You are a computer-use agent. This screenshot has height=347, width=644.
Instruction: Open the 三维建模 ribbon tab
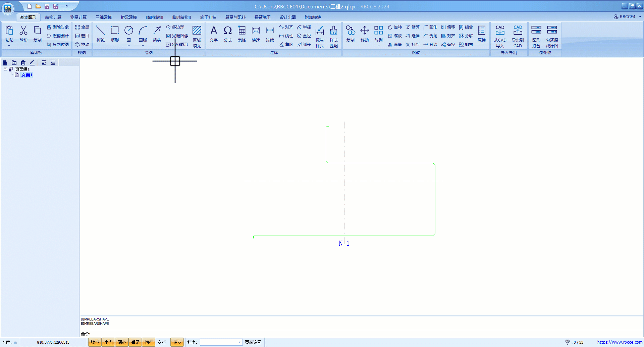tap(104, 17)
